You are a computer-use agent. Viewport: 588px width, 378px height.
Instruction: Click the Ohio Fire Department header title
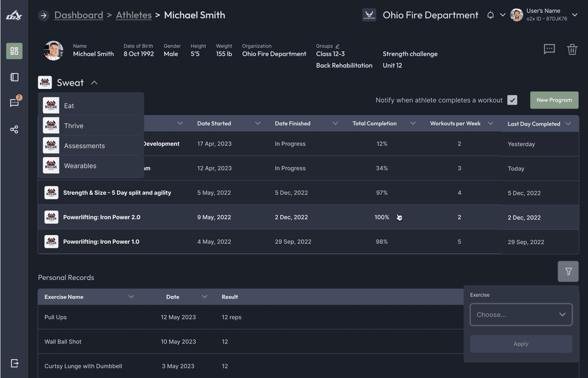[x=431, y=15]
